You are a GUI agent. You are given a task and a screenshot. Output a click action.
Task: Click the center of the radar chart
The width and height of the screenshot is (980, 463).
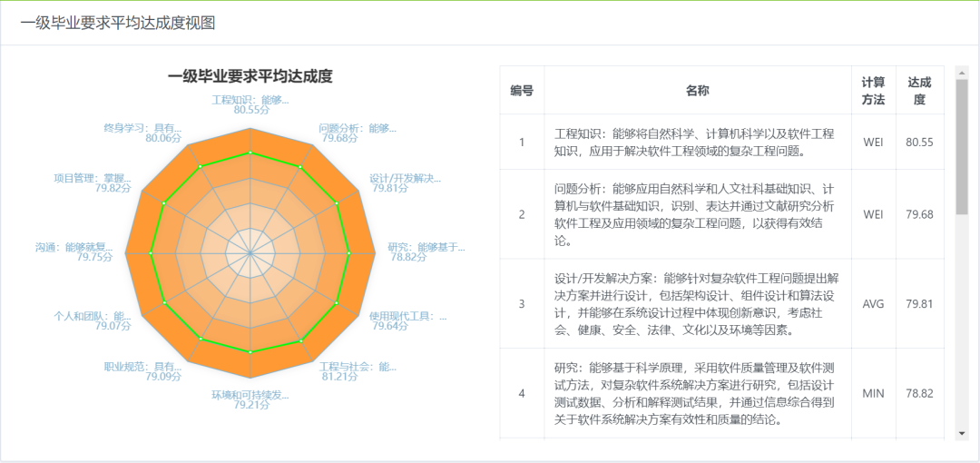pyautogui.click(x=250, y=251)
